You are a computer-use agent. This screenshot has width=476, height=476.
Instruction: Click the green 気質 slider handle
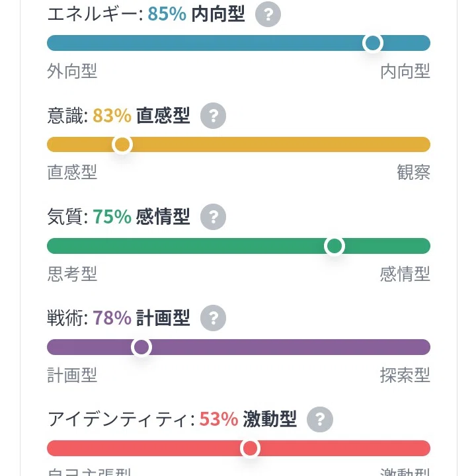click(x=335, y=245)
